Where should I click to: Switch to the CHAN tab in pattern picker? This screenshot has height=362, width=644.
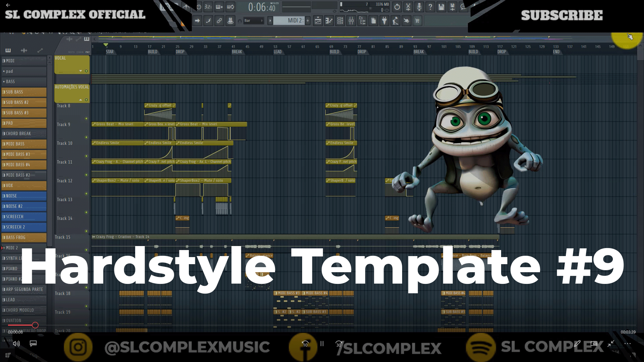click(x=80, y=52)
